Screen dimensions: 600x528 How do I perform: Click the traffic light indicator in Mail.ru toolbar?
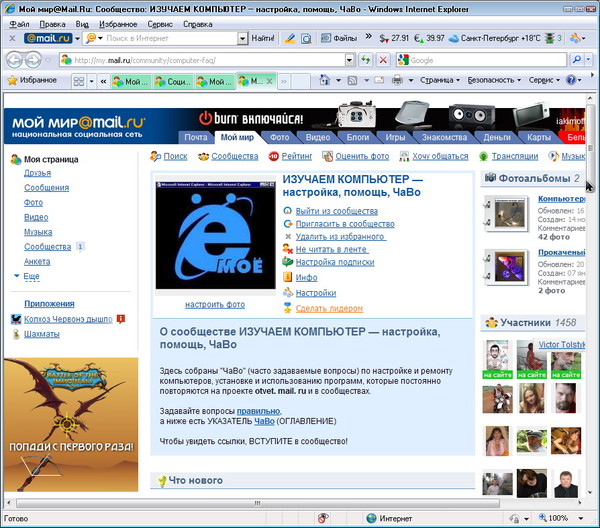550,38
